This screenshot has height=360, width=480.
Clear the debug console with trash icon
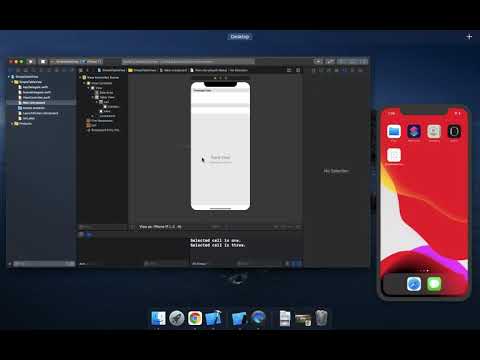point(287,264)
